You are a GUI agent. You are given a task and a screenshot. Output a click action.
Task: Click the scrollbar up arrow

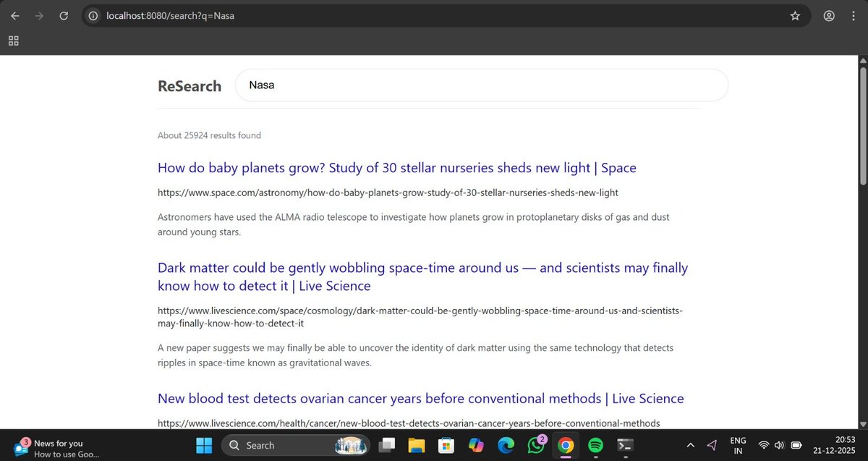pos(862,62)
